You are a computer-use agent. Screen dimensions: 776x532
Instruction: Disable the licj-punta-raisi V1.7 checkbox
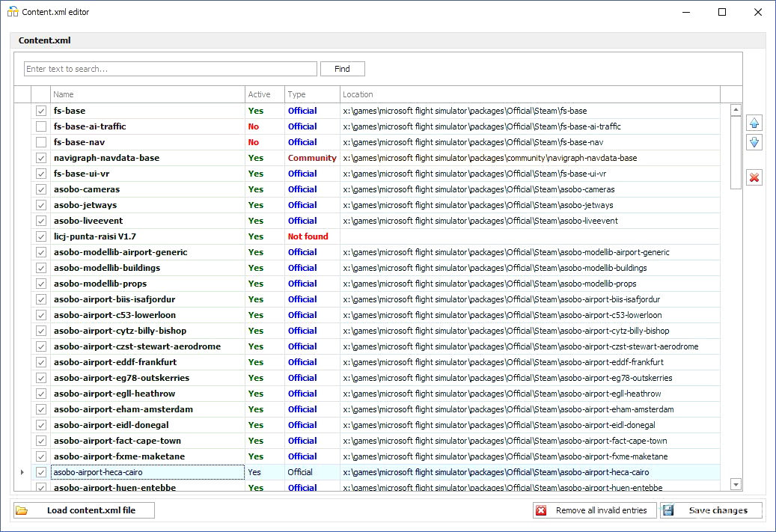(41, 236)
